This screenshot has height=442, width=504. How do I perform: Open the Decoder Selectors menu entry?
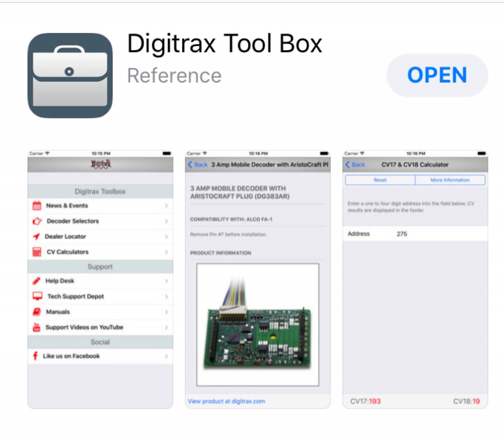coord(100,221)
